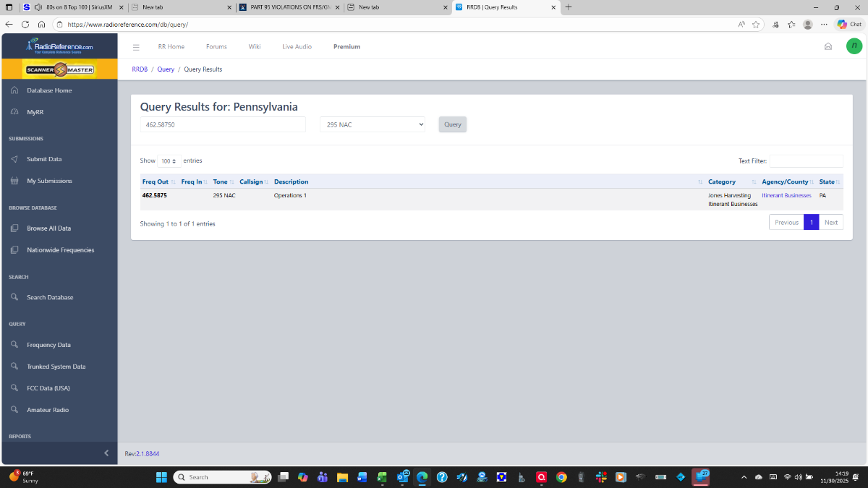Open the Itinerant Businesses agency link
868x488 pixels.
[x=786, y=195]
